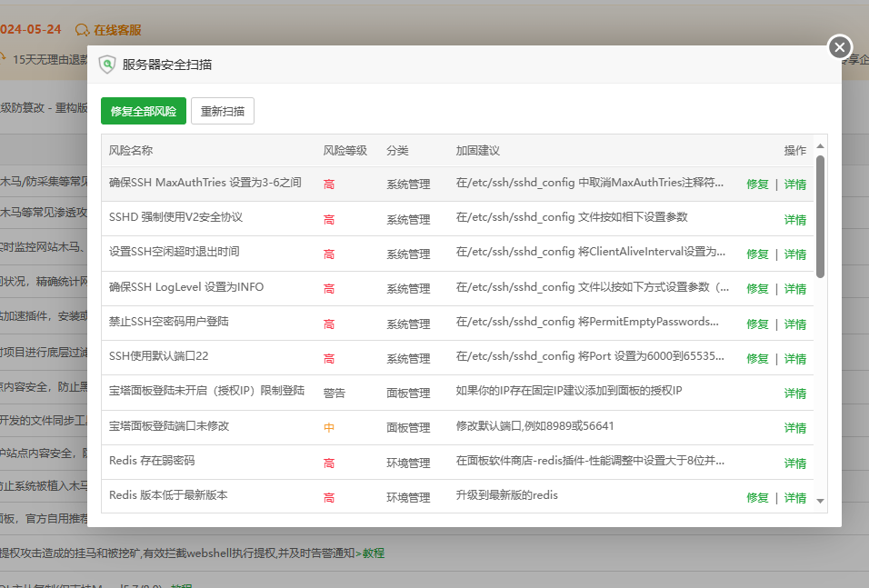Screen dimensions: 869x588
Task: Open 详情 for 宝塔面板登陆端口未修改 row
Action: click(795, 428)
